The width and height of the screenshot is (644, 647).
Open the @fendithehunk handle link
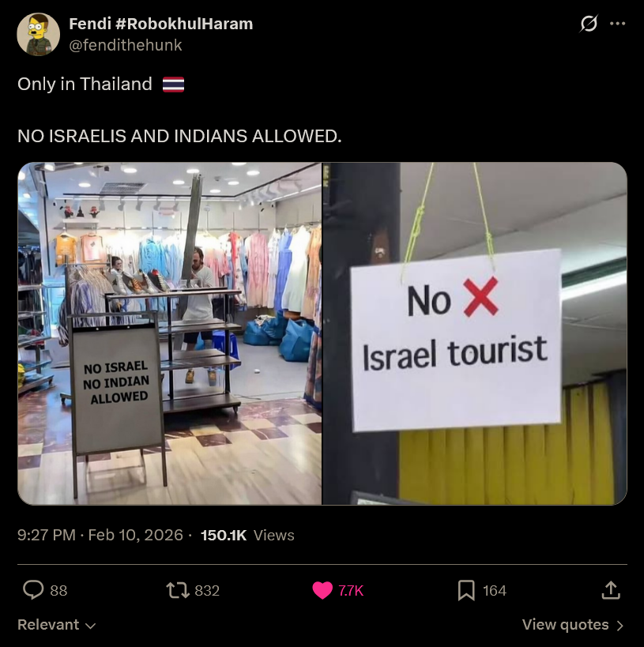(x=126, y=45)
